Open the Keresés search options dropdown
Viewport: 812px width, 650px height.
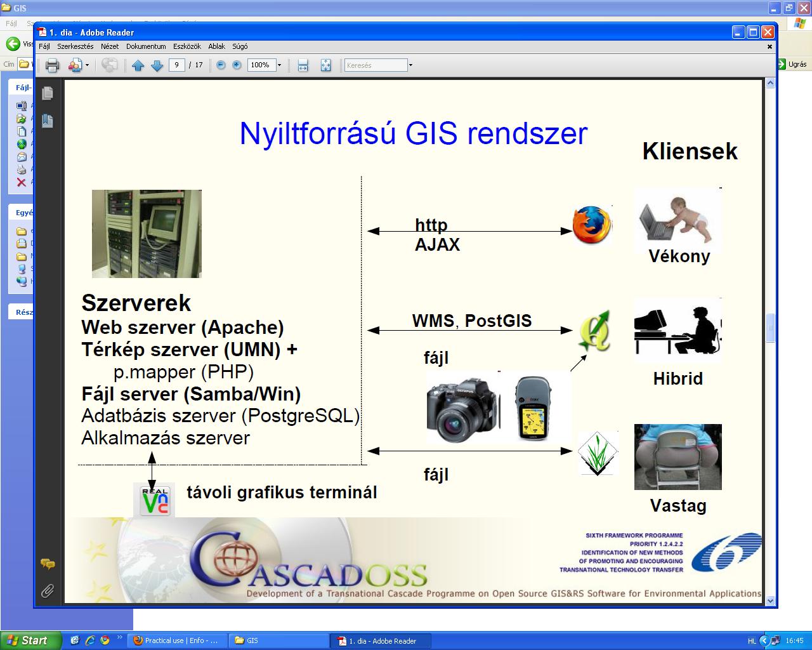click(410, 65)
